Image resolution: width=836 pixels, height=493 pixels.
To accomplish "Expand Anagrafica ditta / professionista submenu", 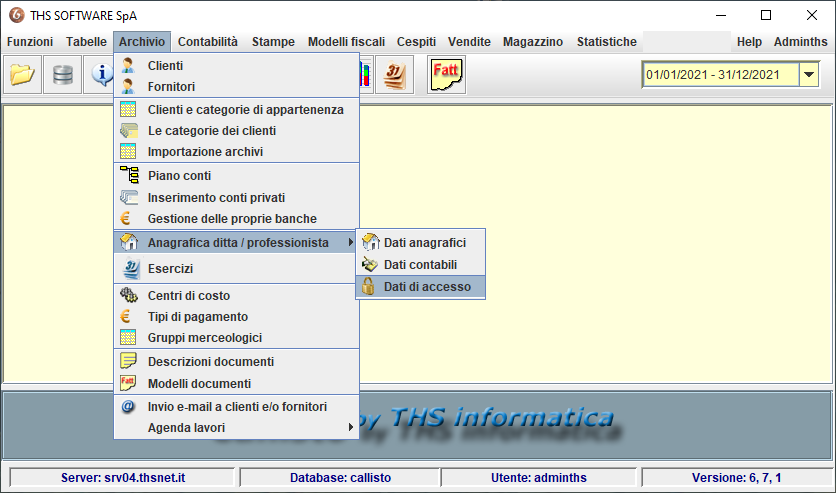I will [236, 243].
